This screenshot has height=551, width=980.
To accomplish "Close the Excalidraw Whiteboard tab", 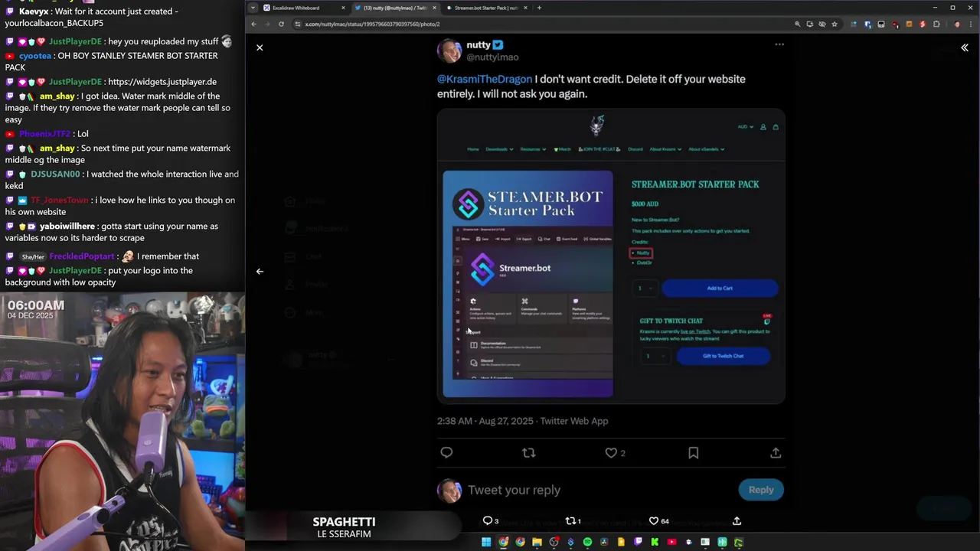I will (x=343, y=8).
